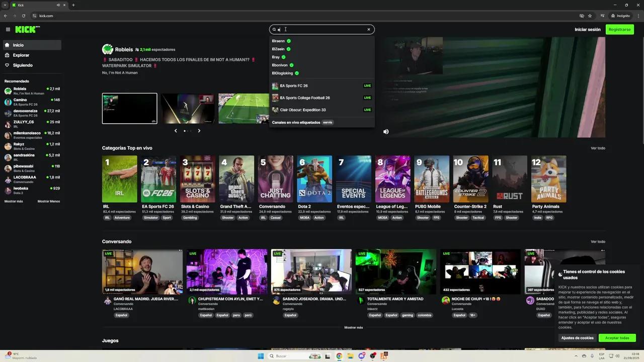Open PUBG Mobile category card

point(432,179)
